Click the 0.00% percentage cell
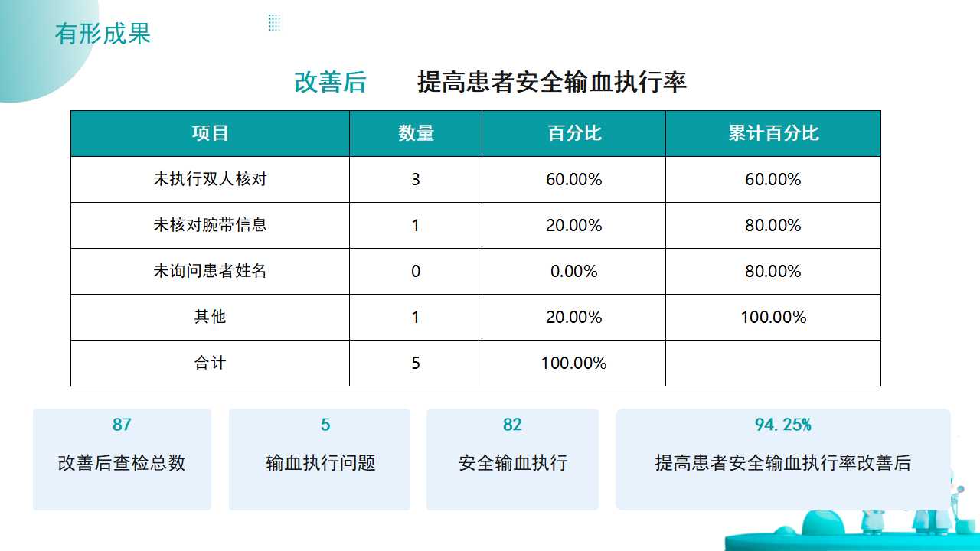Image resolution: width=980 pixels, height=551 pixels. (x=573, y=271)
